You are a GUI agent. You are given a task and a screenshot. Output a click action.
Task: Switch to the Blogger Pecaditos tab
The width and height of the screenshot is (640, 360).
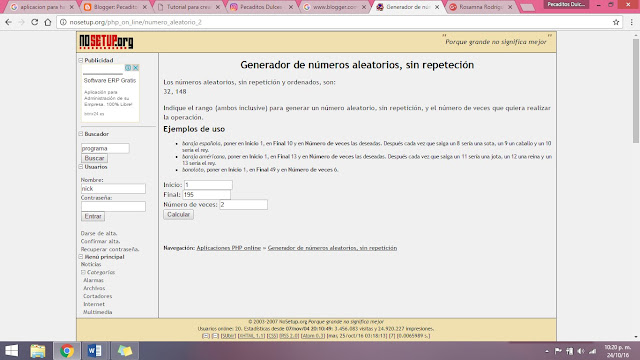[x=116, y=7]
